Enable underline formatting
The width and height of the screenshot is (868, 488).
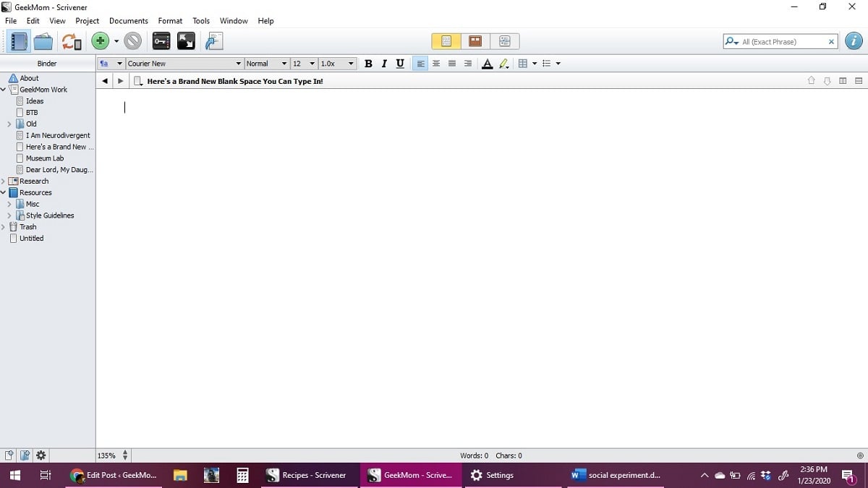click(x=399, y=64)
